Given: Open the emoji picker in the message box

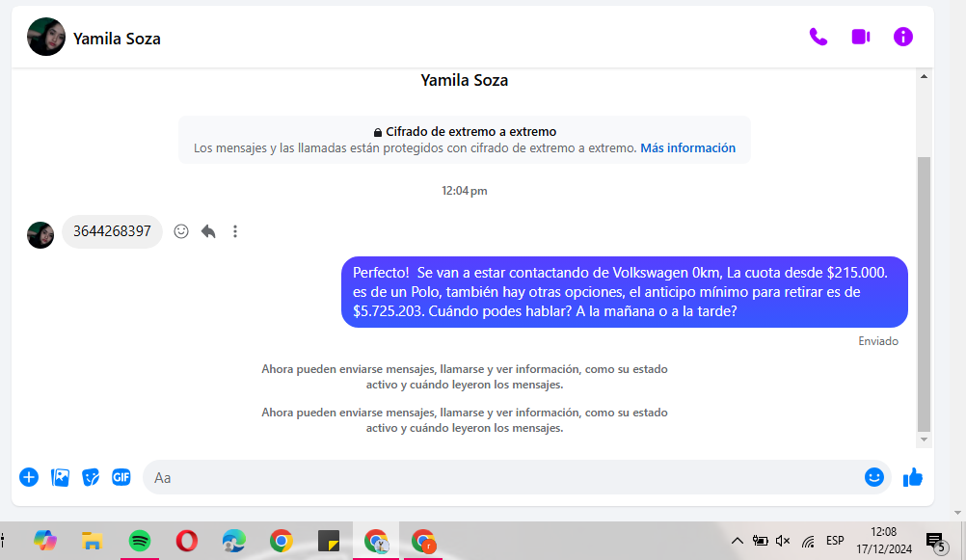Looking at the screenshot, I should pos(873,477).
